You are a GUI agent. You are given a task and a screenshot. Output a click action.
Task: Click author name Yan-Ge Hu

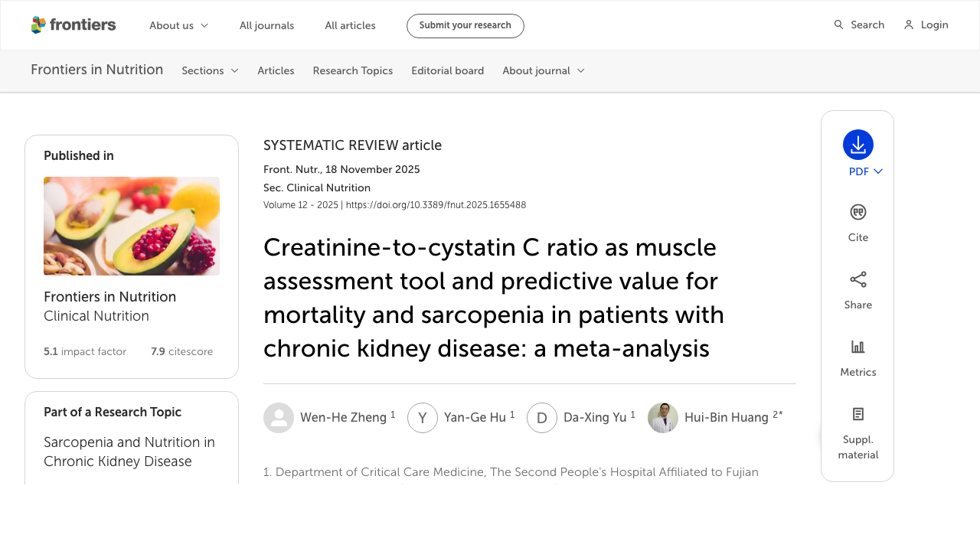(x=475, y=417)
